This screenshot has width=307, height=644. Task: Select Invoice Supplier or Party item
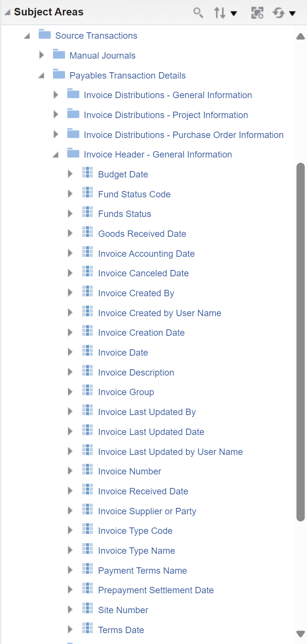click(x=147, y=511)
